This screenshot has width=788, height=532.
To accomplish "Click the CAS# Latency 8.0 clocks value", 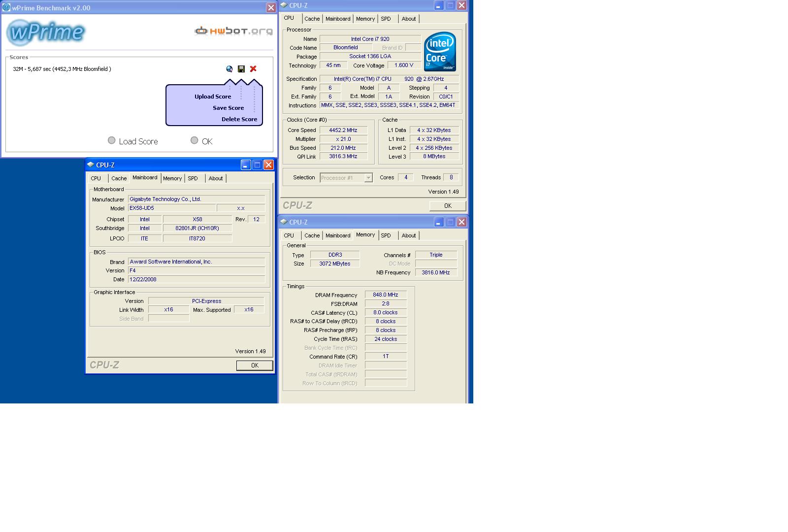I will [386, 313].
